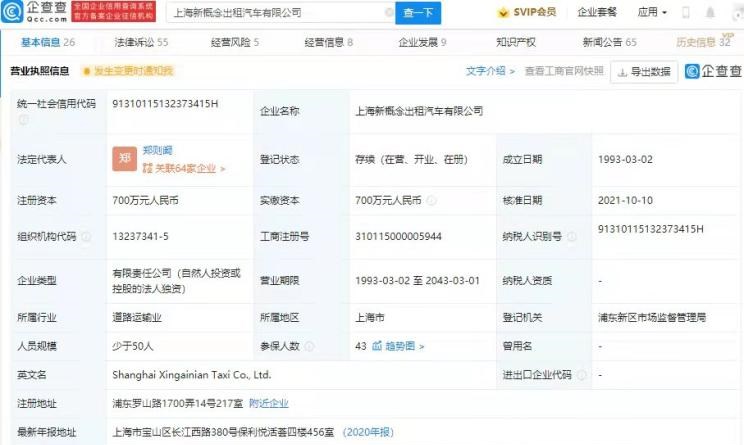Switch to the 知识产权 tab

coord(516,42)
